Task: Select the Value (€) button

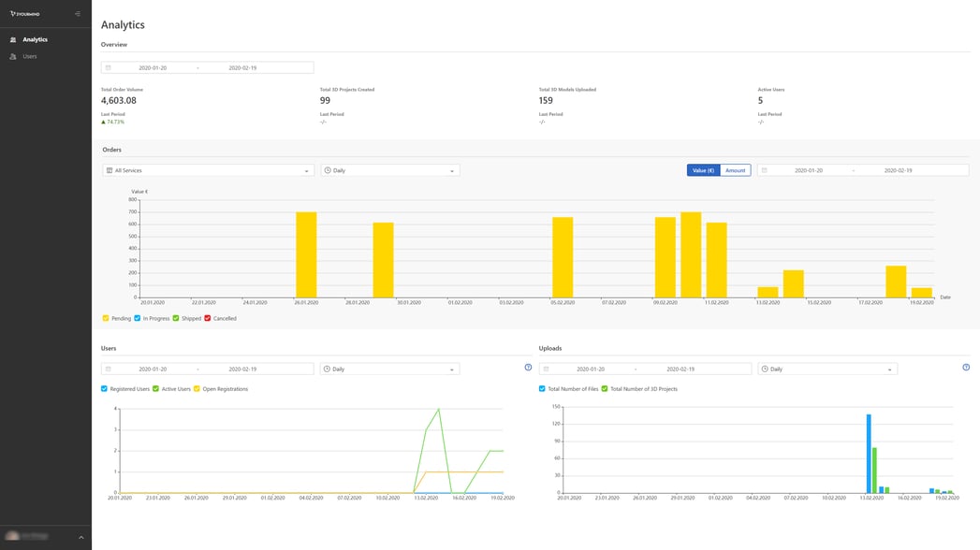Action: click(703, 170)
